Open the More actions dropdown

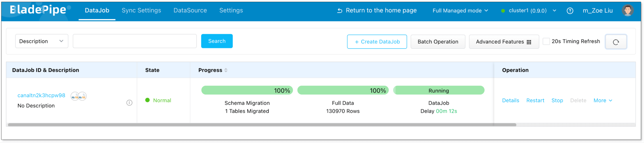pyautogui.click(x=603, y=100)
